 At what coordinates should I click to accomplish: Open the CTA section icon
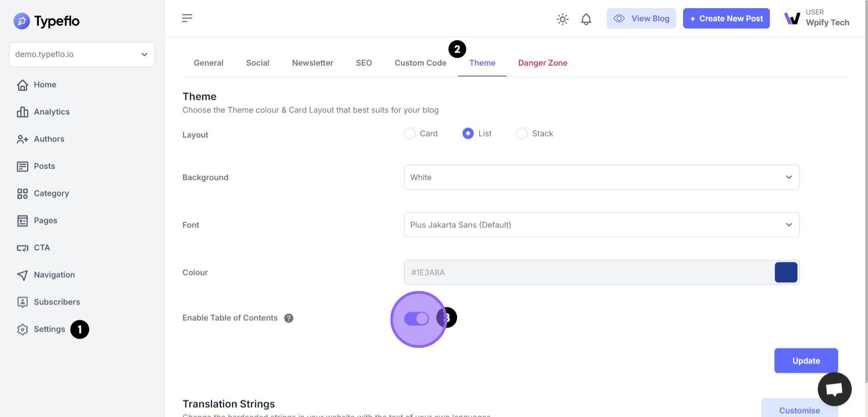[x=22, y=248]
